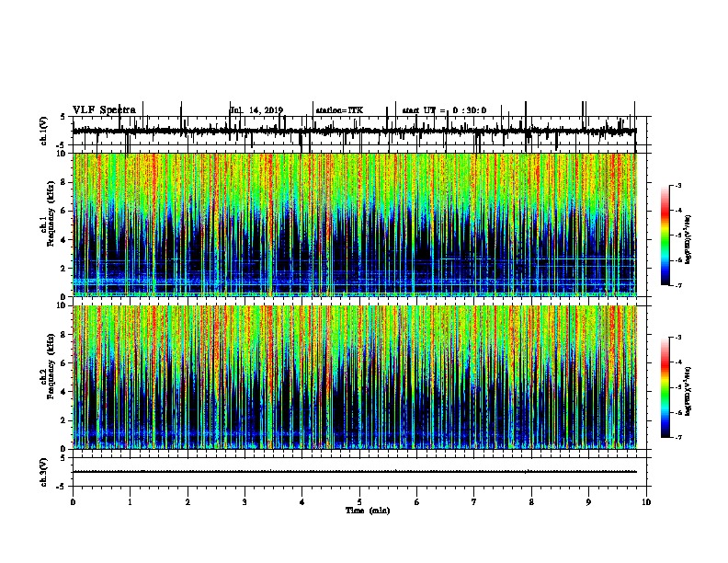Click the "6" kHz tick of ch.1 spectrogram
Viewport: 728px width, 563px height.
tap(64, 211)
